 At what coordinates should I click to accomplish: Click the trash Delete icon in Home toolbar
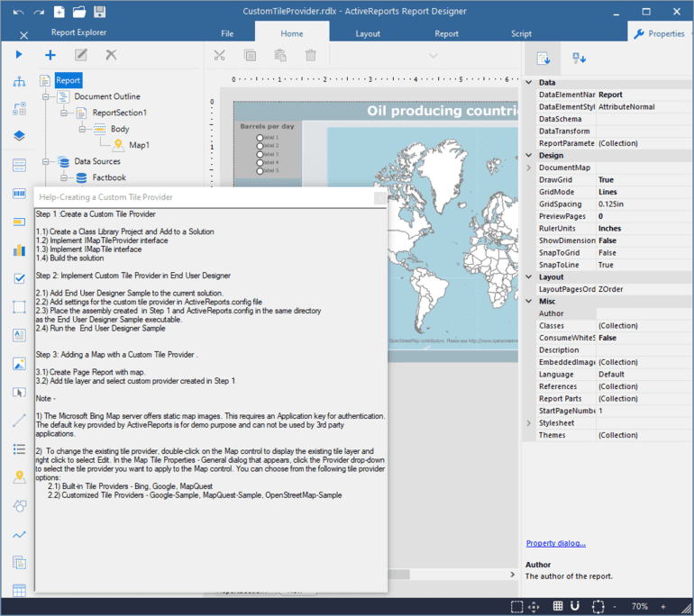click(311, 55)
